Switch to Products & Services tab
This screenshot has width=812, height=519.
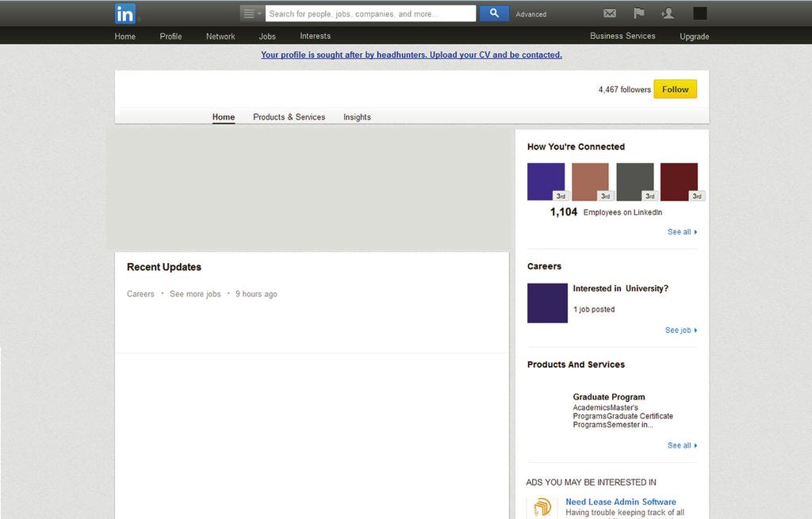(x=289, y=117)
